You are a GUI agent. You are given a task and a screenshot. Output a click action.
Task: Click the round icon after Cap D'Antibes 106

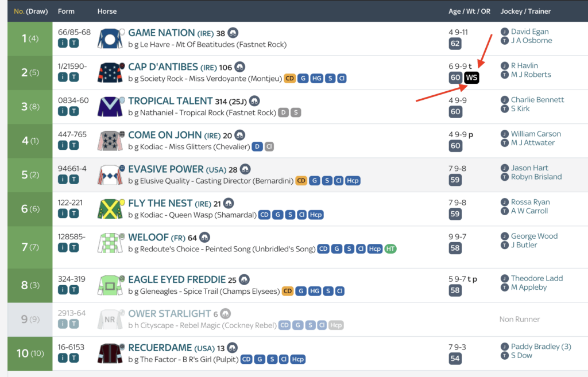point(239,67)
